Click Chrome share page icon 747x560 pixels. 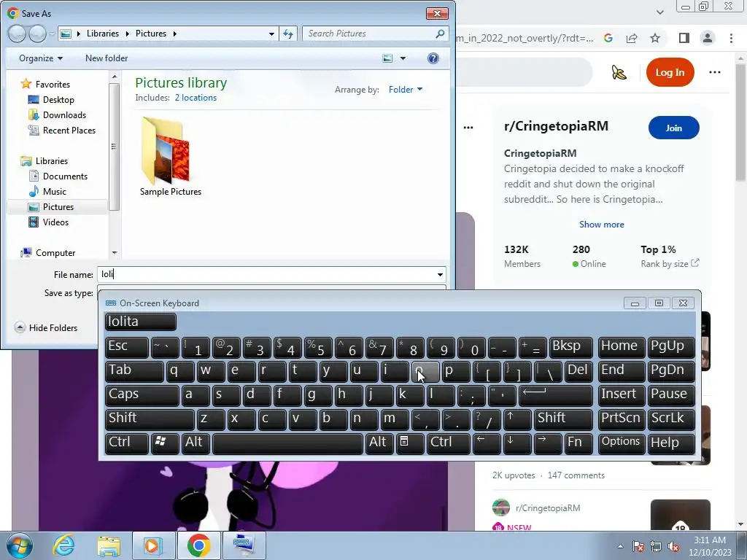click(632, 38)
